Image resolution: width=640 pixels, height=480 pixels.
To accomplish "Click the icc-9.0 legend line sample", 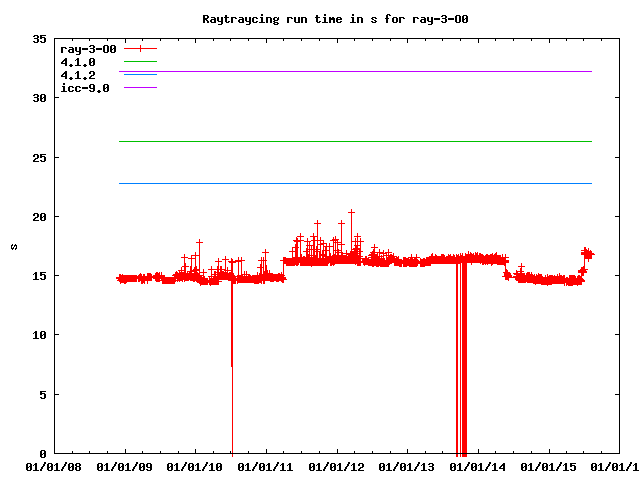I will 141,88.
